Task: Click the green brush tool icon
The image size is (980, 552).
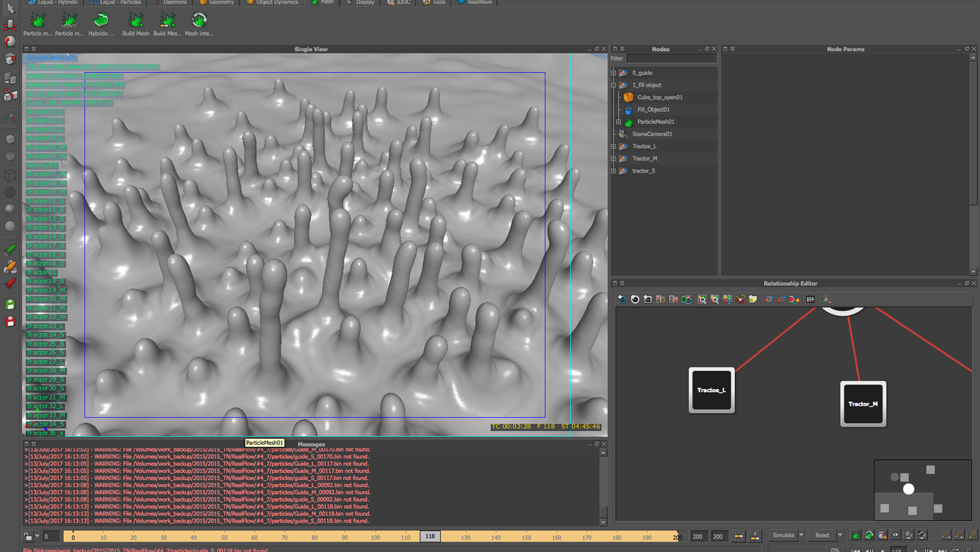Action: [10, 249]
